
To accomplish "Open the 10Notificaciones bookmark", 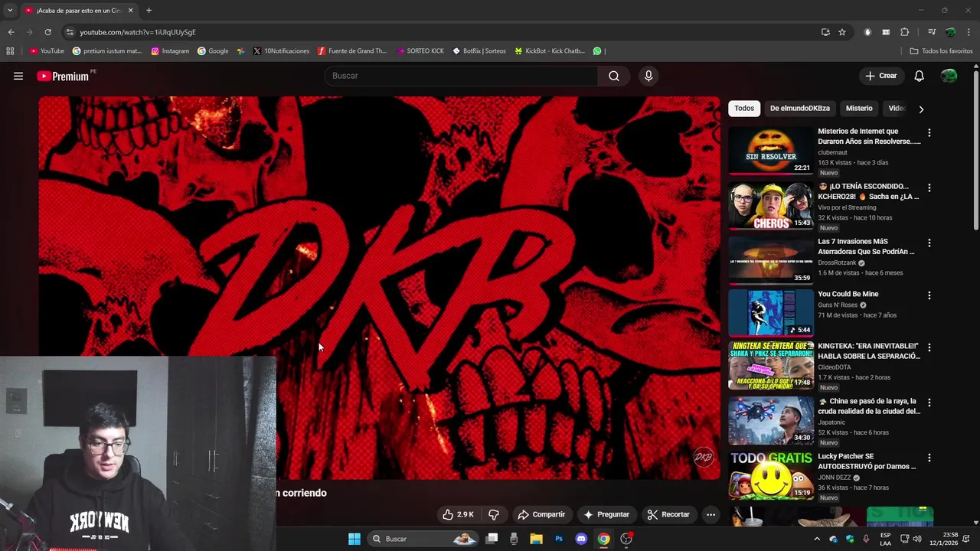I will pos(281,51).
